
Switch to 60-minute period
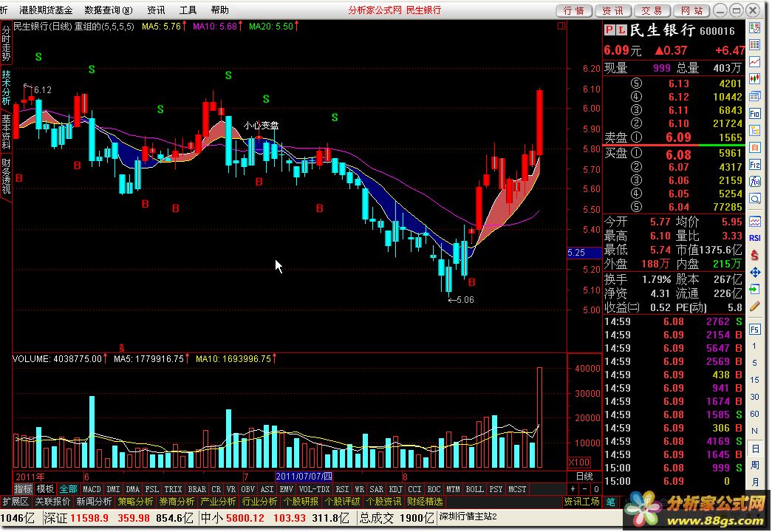click(755, 414)
